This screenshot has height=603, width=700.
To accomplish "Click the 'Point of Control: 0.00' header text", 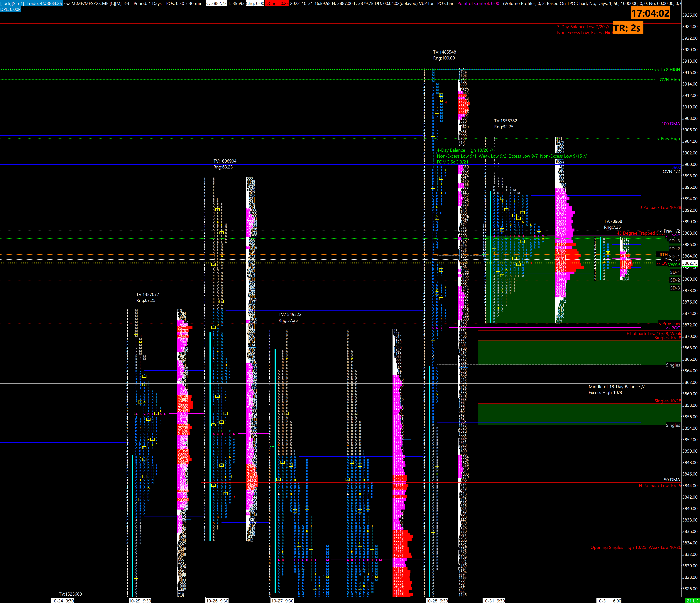I will tap(478, 3).
